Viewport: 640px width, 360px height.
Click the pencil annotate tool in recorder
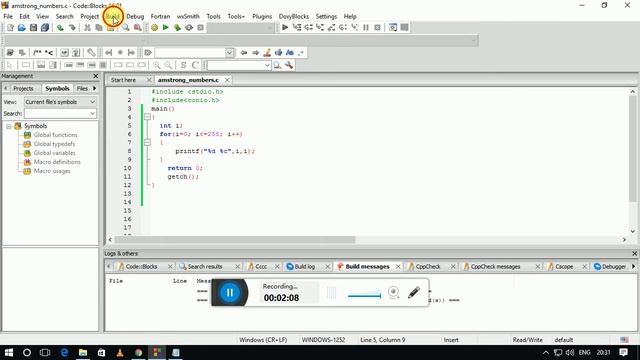pyautogui.click(x=413, y=292)
